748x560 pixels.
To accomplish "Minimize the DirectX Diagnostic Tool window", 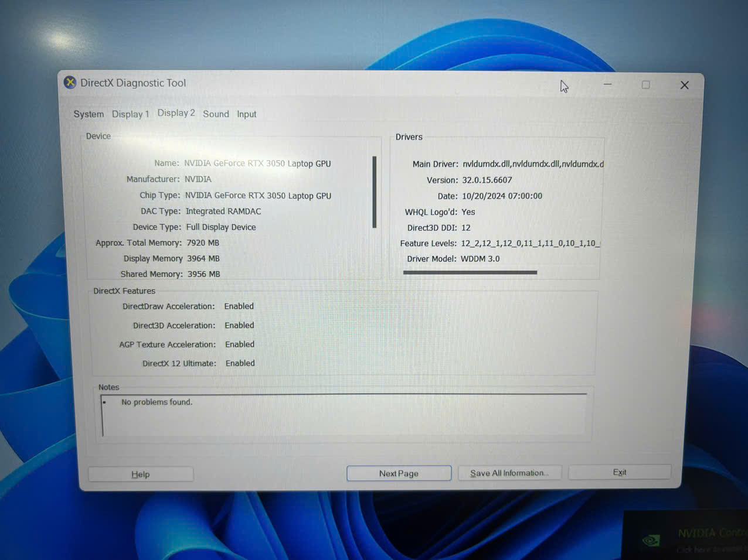I will 608,84.
